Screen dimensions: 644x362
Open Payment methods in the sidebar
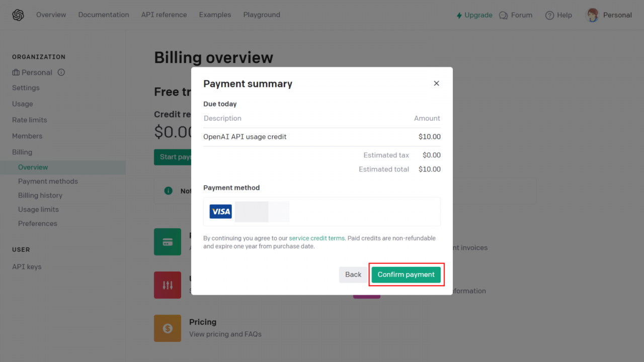point(48,181)
